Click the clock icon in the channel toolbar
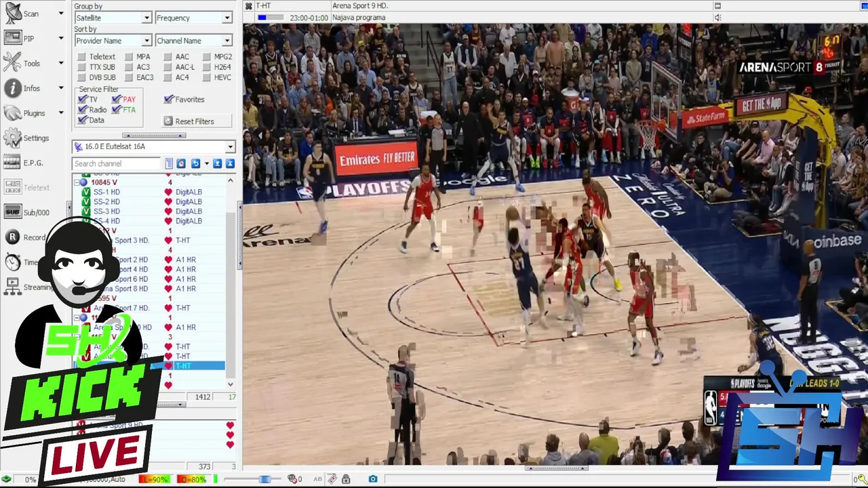Screen dimensions: 868x488 click(x=181, y=163)
